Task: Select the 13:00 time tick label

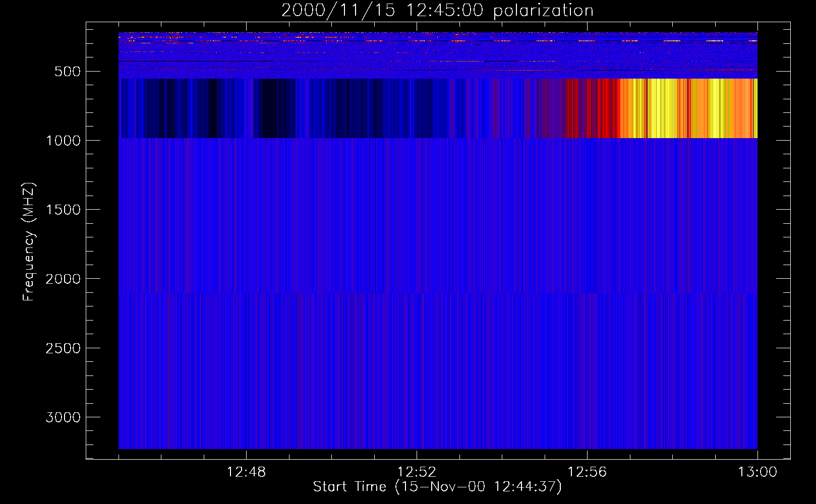Action: pyautogui.click(x=757, y=472)
